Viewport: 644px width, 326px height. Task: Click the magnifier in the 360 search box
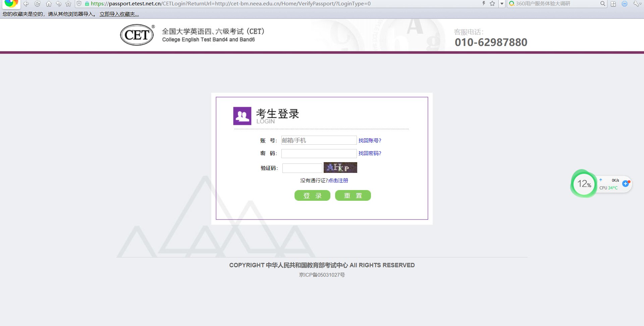click(x=603, y=4)
